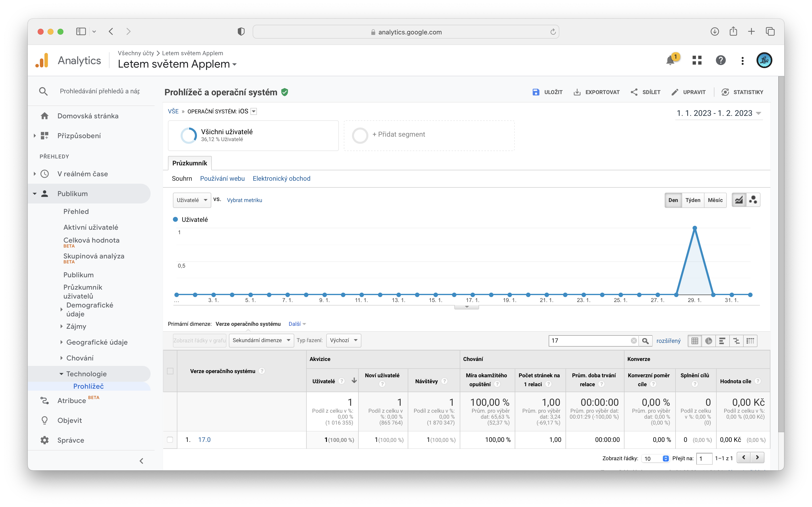
Task: Open the Uživatelé metric dropdown
Action: (192, 200)
